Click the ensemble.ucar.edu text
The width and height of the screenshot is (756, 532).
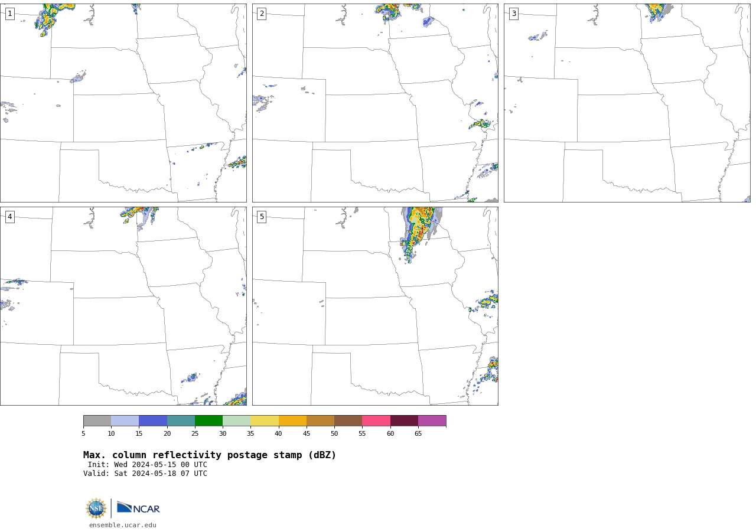click(123, 526)
